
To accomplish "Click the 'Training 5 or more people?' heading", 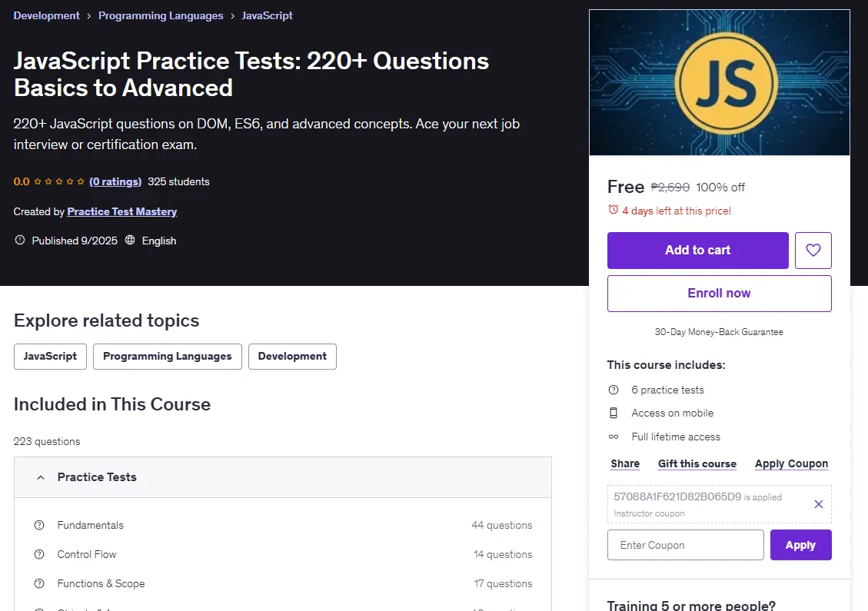I will [691, 606].
